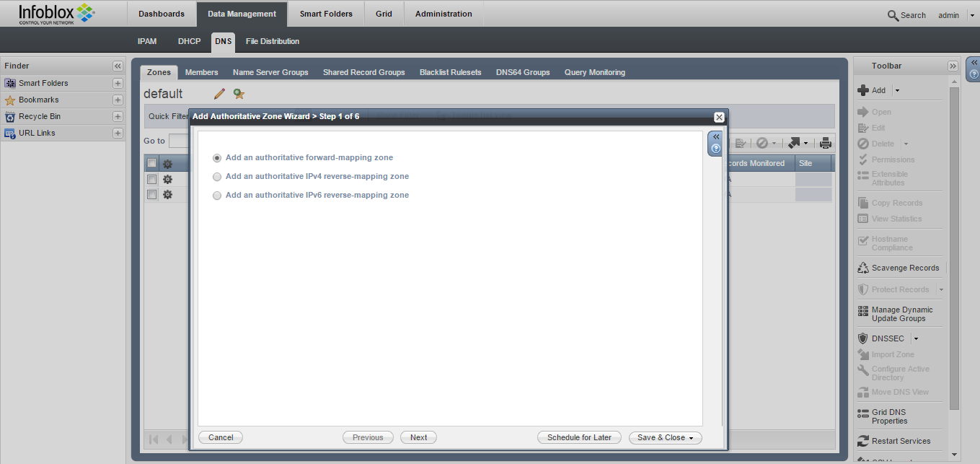The height and width of the screenshot is (464, 980).
Task: Click the Search magnifier icon
Action: point(893,15)
